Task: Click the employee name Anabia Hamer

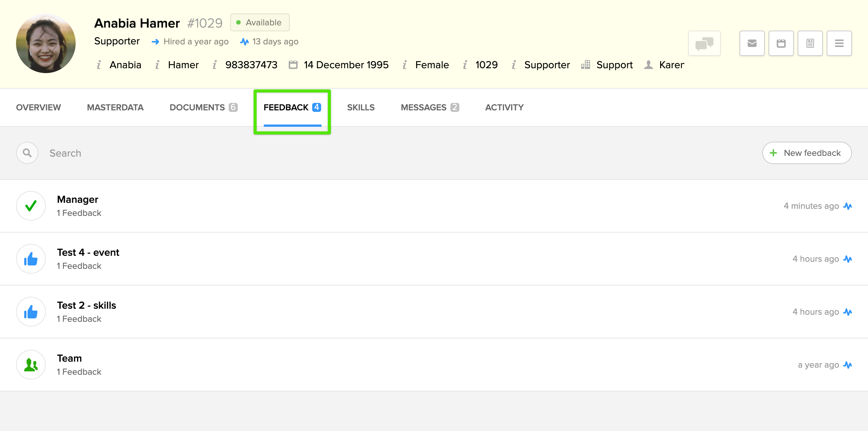Action: click(137, 23)
